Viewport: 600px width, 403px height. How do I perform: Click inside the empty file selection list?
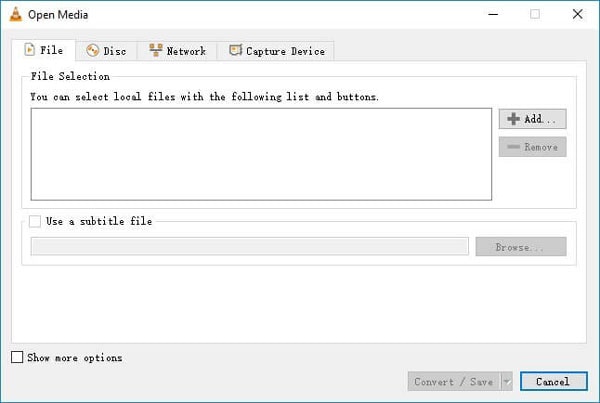[261, 154]
